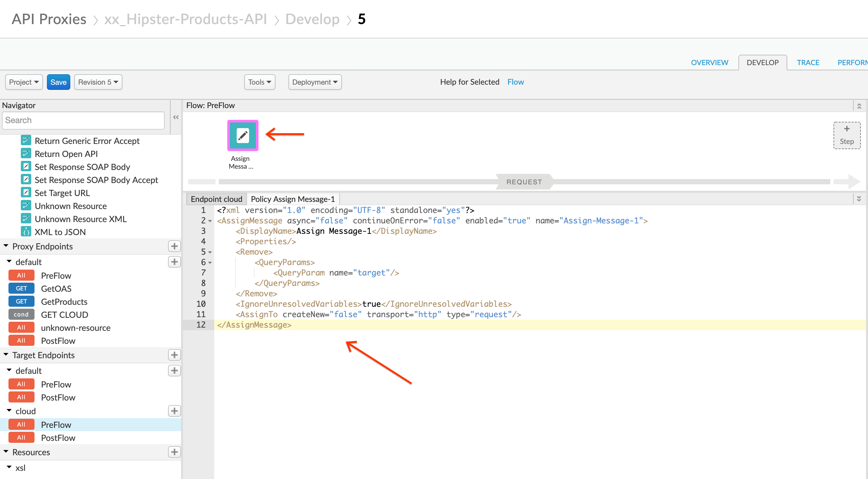Switch to the DEVELOP tab
The height and width of the screenshot is (479, 868).
point(763,63)
